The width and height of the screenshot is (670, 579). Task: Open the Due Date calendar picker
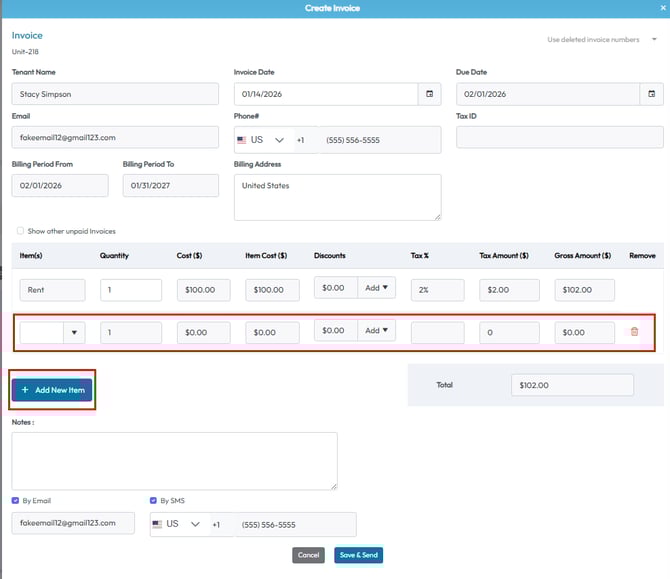tap(652, 94)
